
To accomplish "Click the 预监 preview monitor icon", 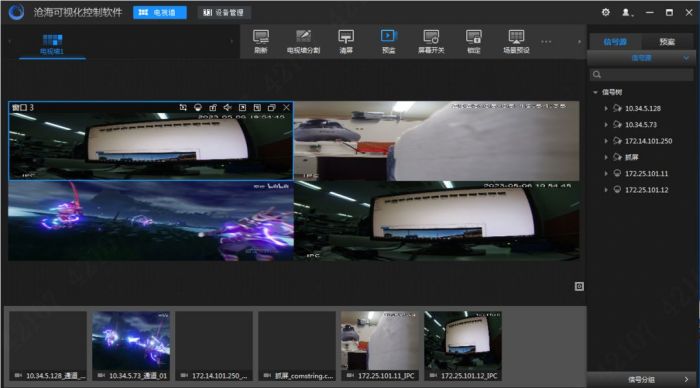I will click(x=388, y=41).
